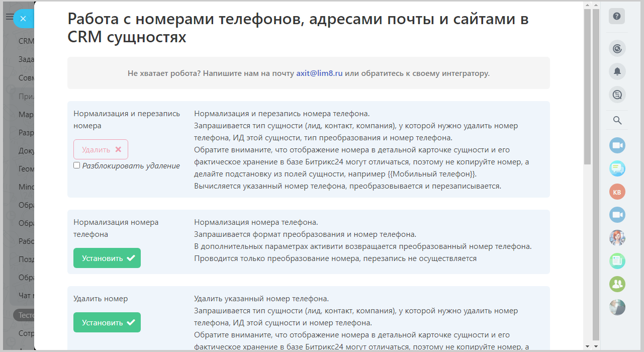Open Зада… item in left menu
Screen dimensions: 644x352
pos(26,59)
